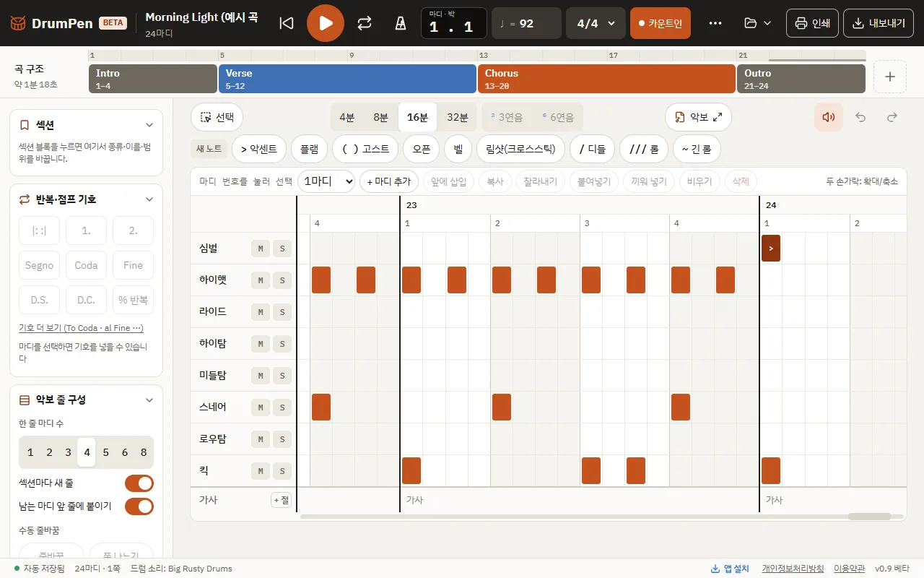This screenshot has width=924, height=578.
Task: Click the undo arrow icon
Action: click(860, 117)
